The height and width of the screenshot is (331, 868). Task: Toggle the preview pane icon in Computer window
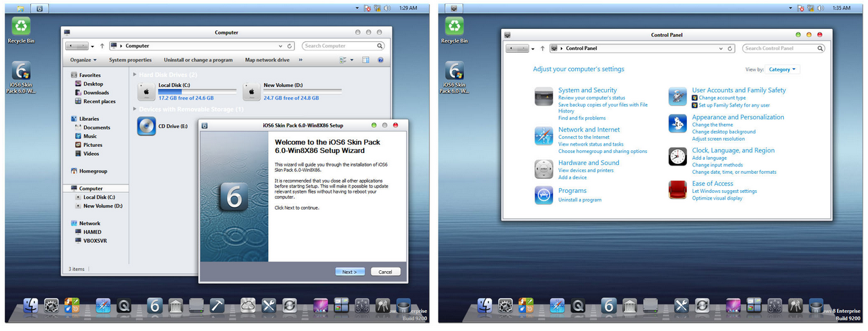pos(366,60)
